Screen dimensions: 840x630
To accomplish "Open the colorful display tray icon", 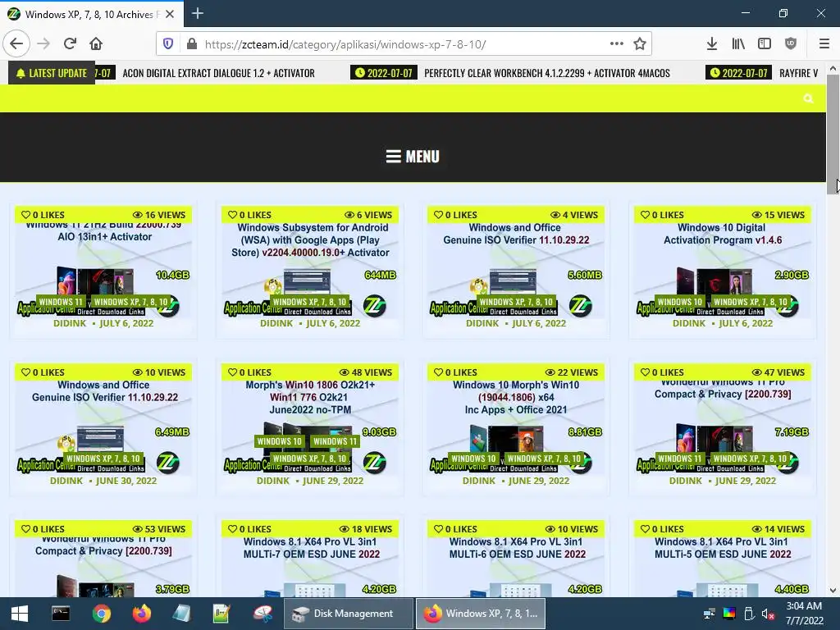I will coord(729,614).
